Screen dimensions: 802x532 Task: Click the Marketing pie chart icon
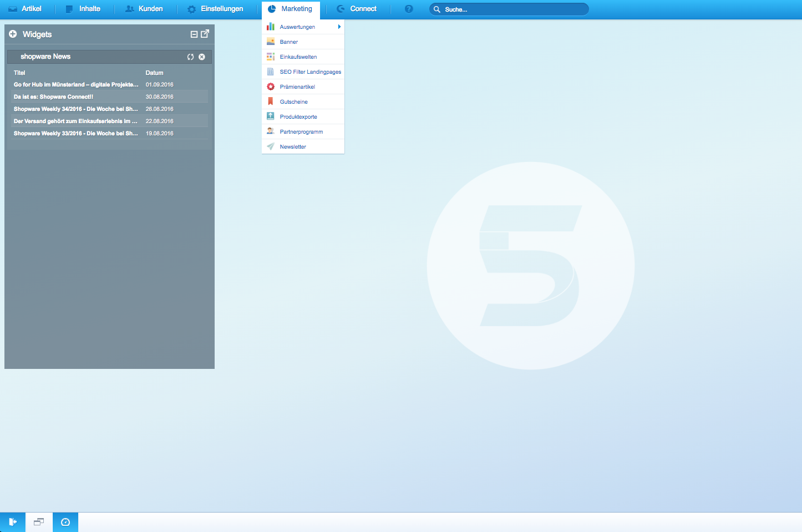click(x=272, y=9)
